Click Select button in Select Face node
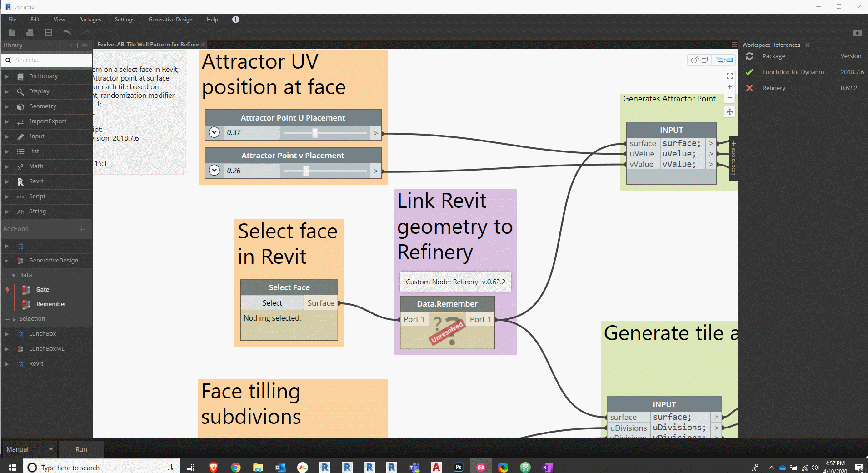This screenshot has height=473, width=868. 272,303
